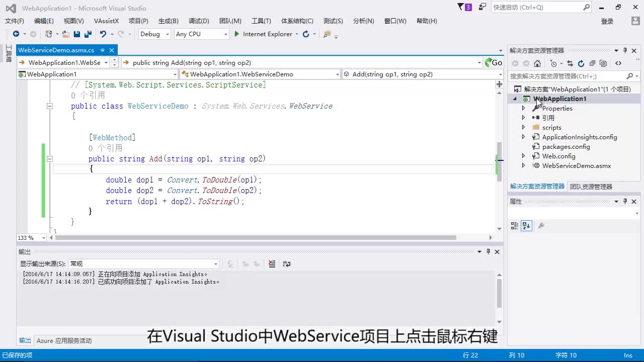Image resolution: width=644 pixels, height=362 pixels.
Task: Open the notifications flag icon
Action: (x=460, y=7)
